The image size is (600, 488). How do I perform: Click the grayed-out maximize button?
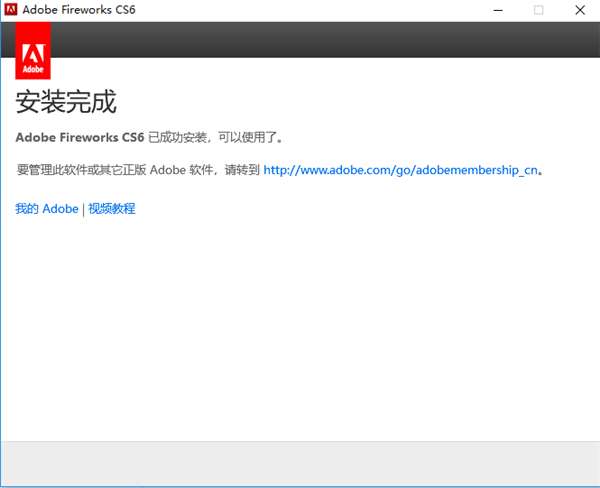(539, 10)
